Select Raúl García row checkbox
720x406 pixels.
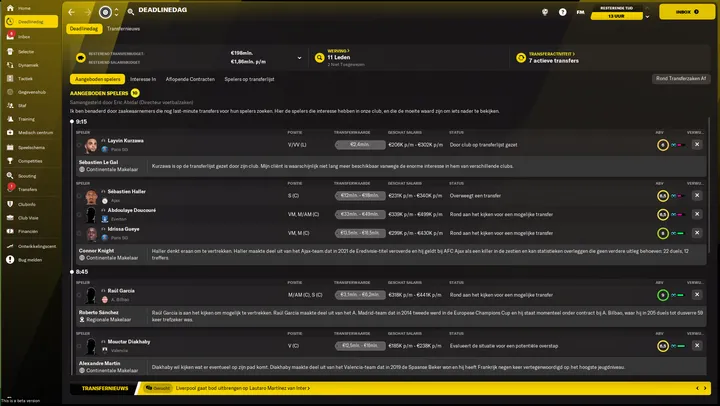pyautogui.click(x=79, y=295)
